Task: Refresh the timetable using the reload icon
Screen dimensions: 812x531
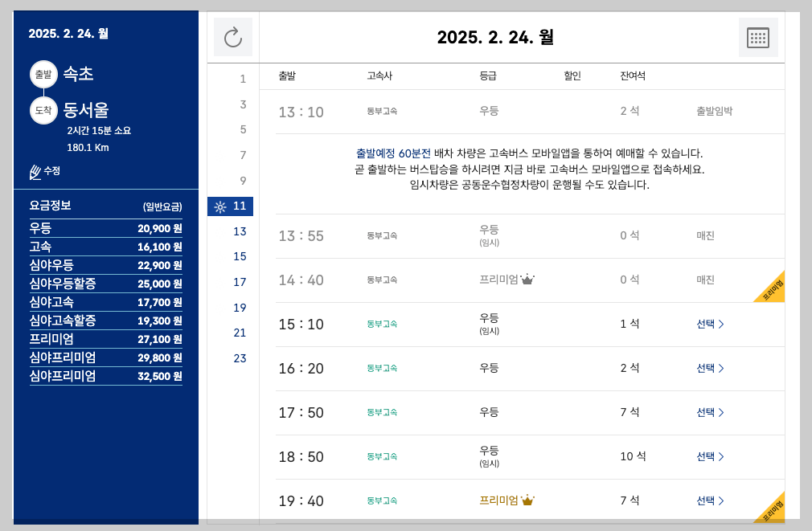Action: (x=232, y=37)
